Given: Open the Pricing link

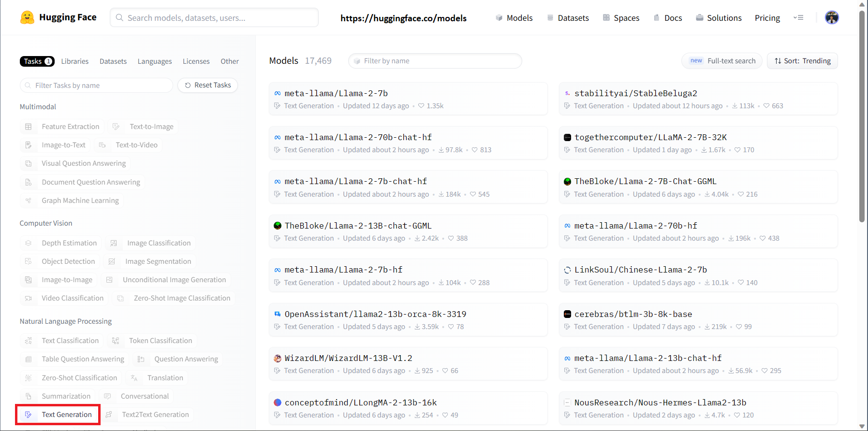Looking at the screenshot, I should point(767,18).
